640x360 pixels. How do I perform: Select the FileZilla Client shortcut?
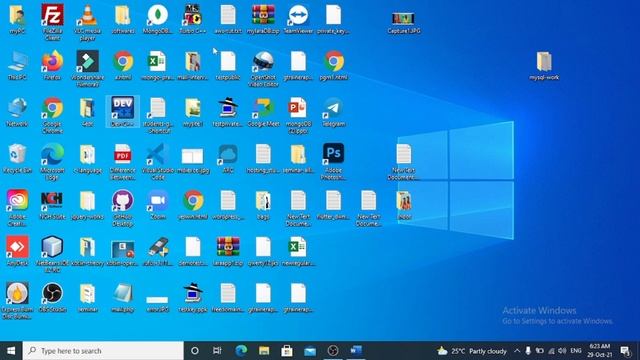point(52,16)
